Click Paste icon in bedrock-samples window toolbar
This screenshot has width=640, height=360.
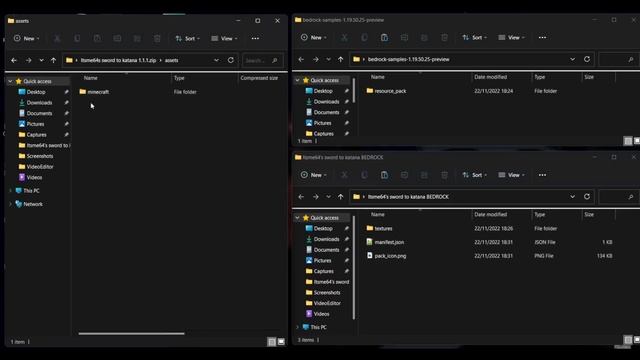[x=384, y=38]
